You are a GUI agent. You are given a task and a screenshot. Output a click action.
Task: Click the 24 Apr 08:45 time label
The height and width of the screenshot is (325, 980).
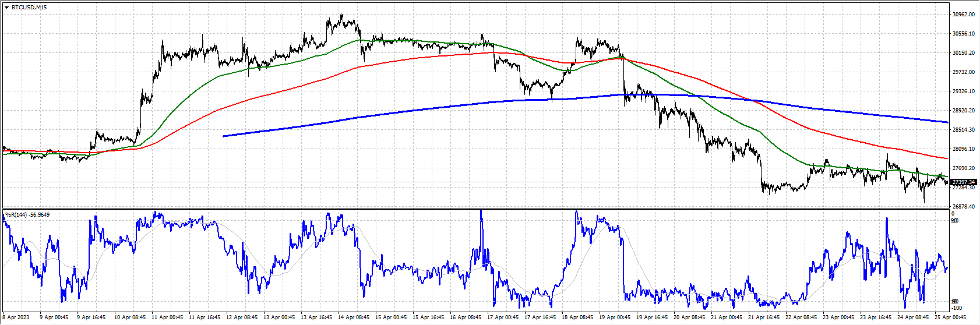point(914,317)
